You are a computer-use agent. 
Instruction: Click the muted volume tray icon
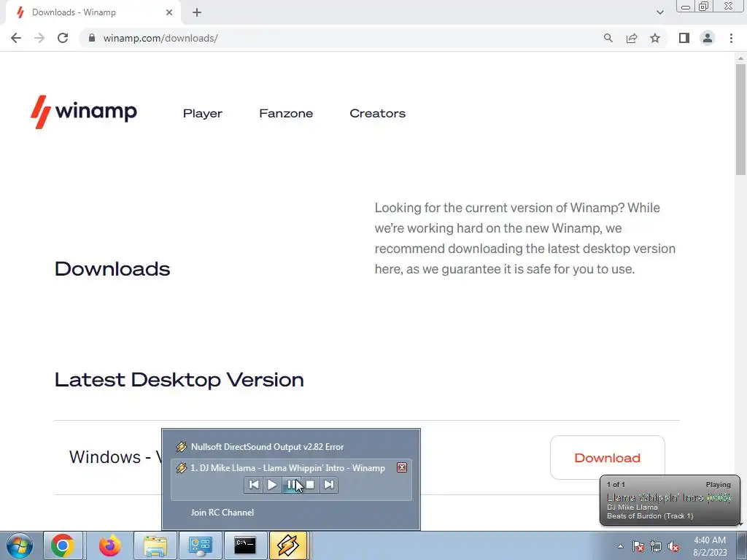(673, 546)
